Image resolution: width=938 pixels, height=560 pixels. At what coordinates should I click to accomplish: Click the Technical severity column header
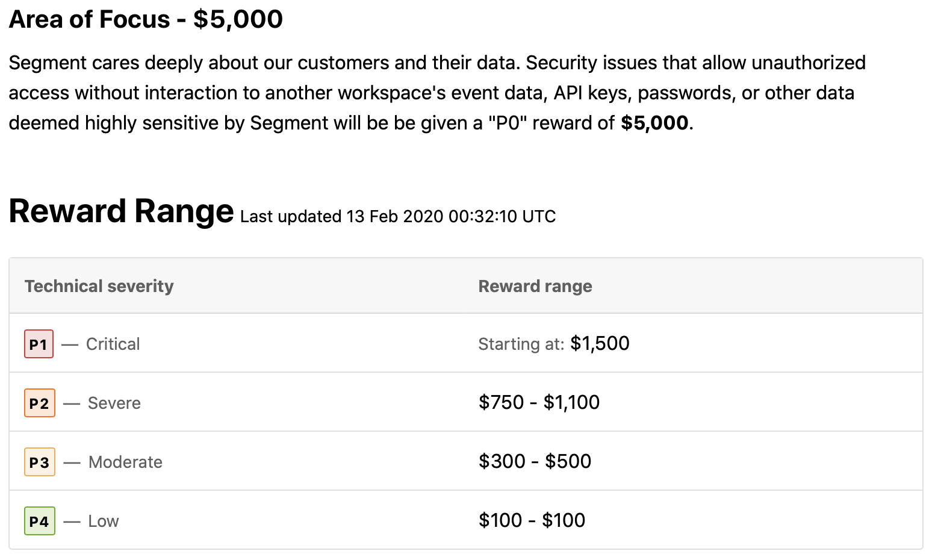point(99,286)
